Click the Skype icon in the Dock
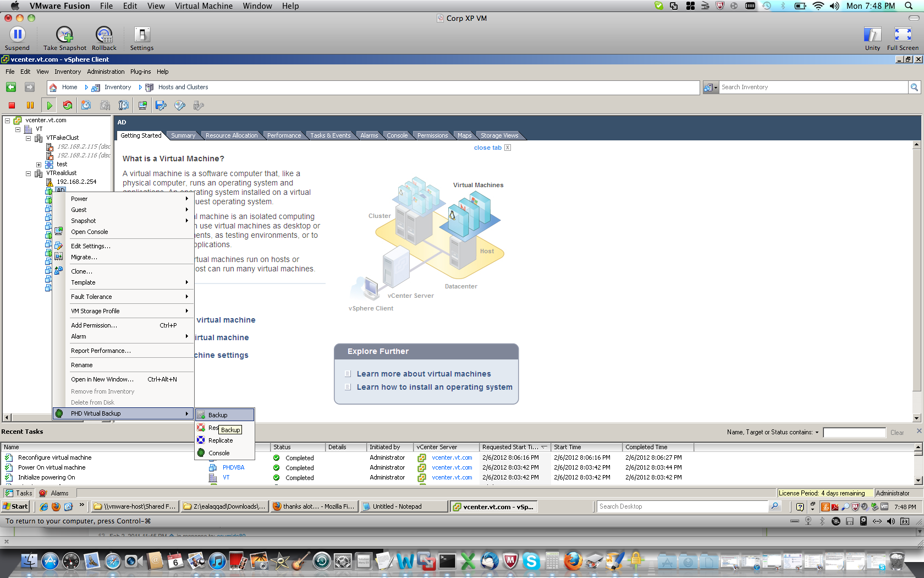This screenshot has height=578, width=924. pyautogui.click(x=531, y=561)
